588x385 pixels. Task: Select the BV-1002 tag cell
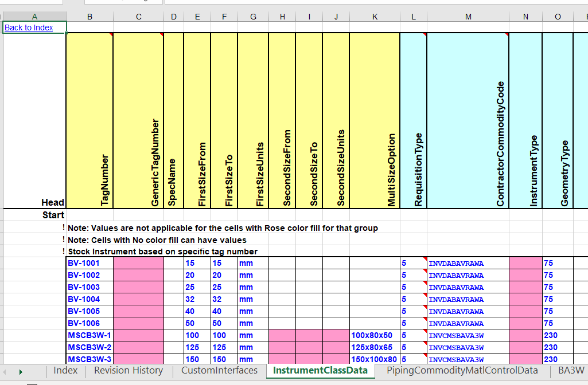click(x=89, y=275)
